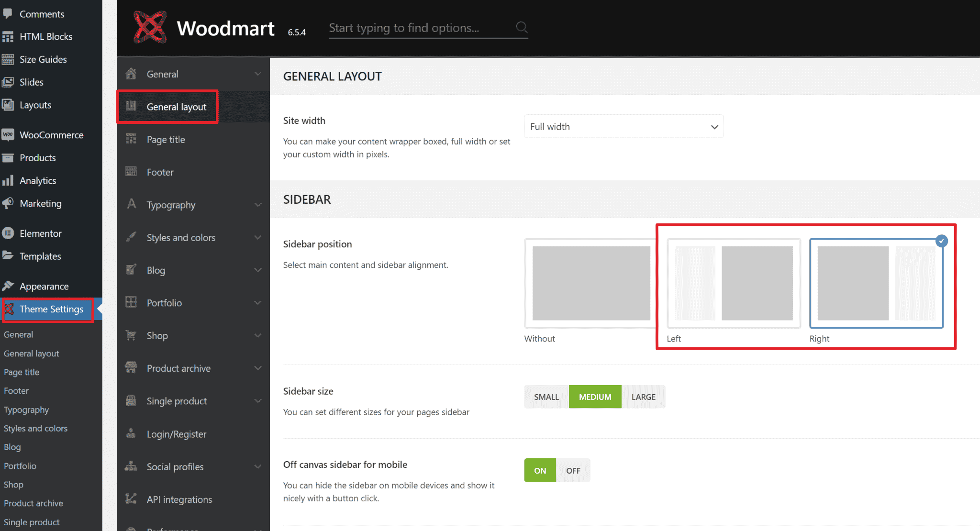
Task: Open the Elementor menu item
Action: click(x=51, y=233)
